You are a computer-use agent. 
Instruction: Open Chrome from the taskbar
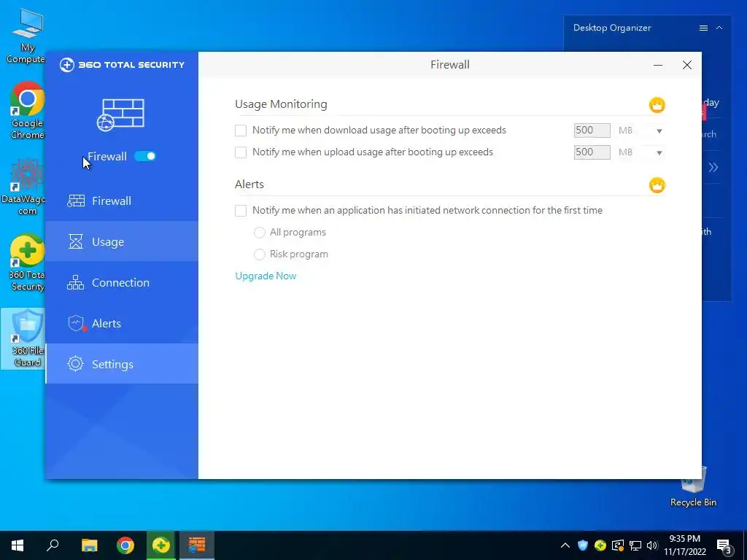click(x=125, y=545)
